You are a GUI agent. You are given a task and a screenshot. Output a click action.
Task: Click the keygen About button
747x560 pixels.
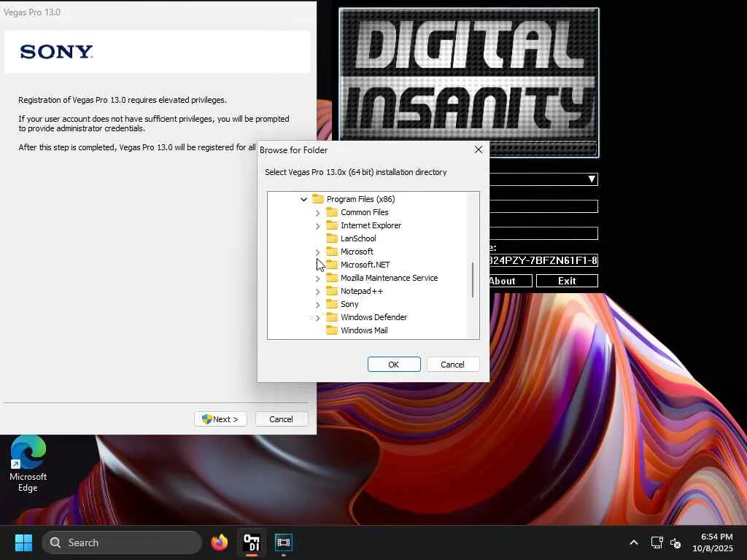[510, 281]
